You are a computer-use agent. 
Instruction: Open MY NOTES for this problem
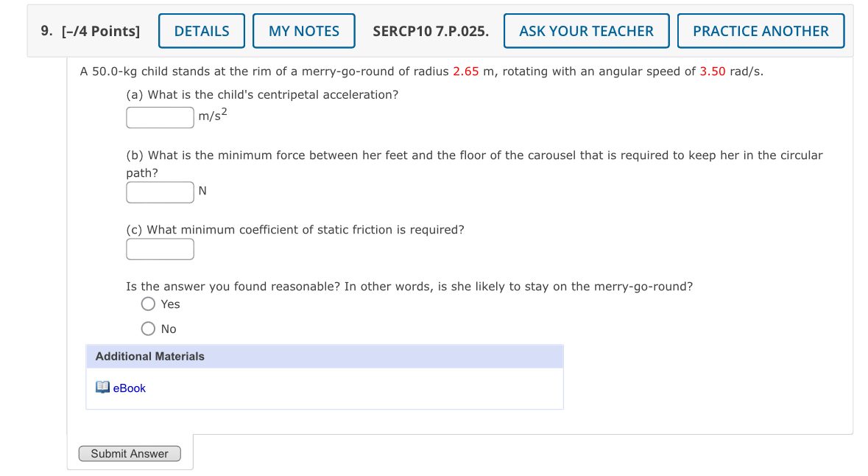pos(303,30)
